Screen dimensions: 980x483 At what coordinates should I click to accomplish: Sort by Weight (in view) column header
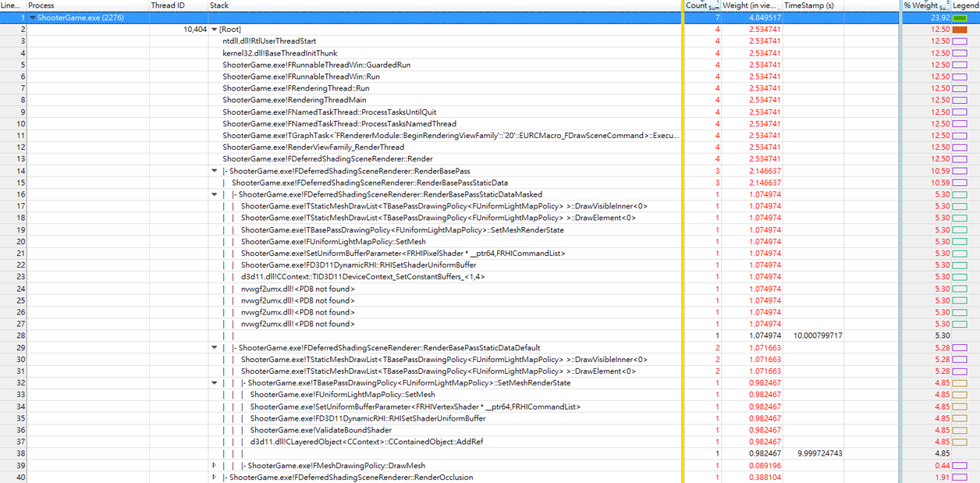[x=750, y=5]
